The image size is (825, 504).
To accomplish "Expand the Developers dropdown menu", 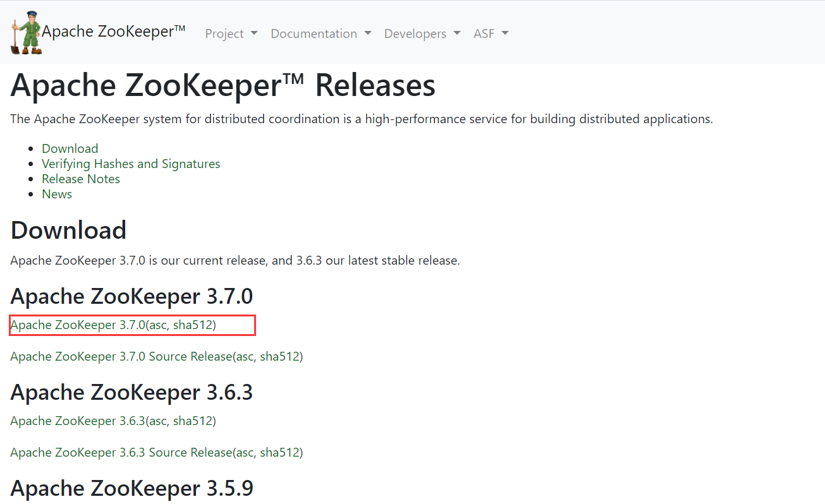I will point(422,33).
